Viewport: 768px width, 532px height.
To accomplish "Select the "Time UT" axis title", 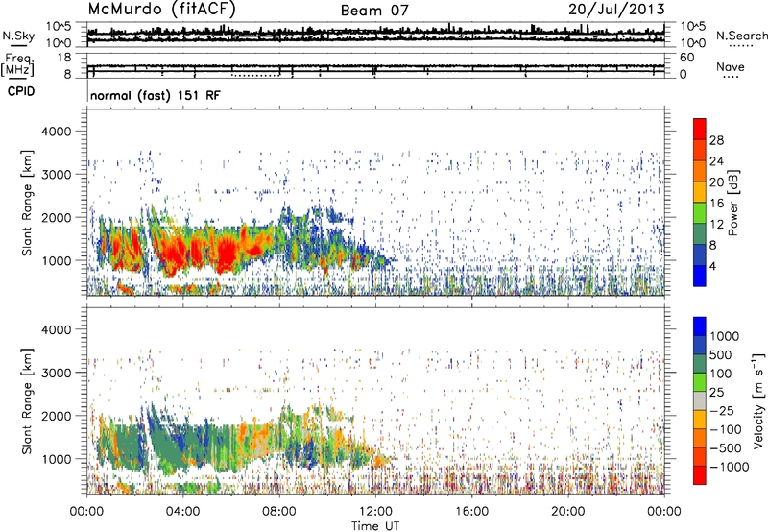I will [375, 526].
